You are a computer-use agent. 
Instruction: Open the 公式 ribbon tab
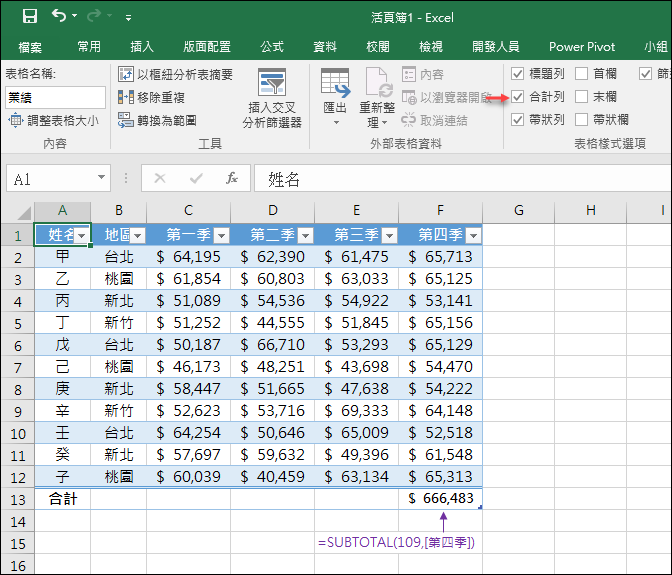click(272, 46)
